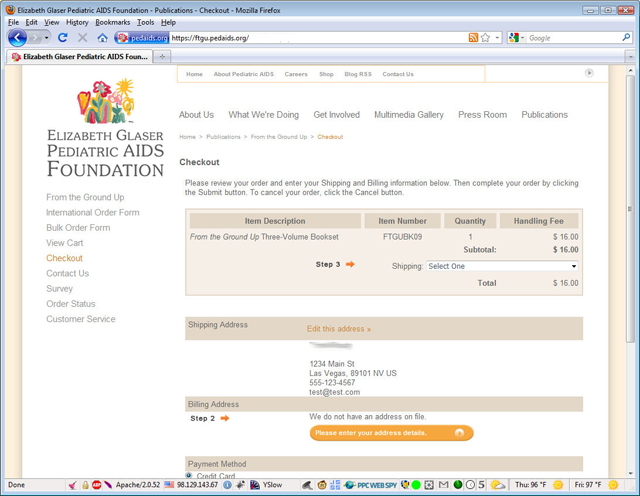The width and height of the screenshot is (640, 496).
Task: Open the Tools menu
Action: (x=145, y=22)
